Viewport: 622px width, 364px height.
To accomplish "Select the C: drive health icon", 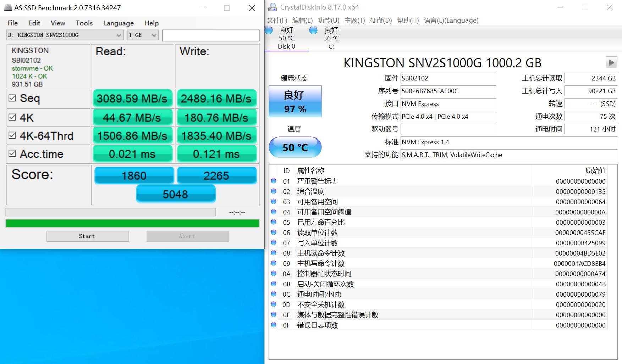I will (x=313, y=30).
